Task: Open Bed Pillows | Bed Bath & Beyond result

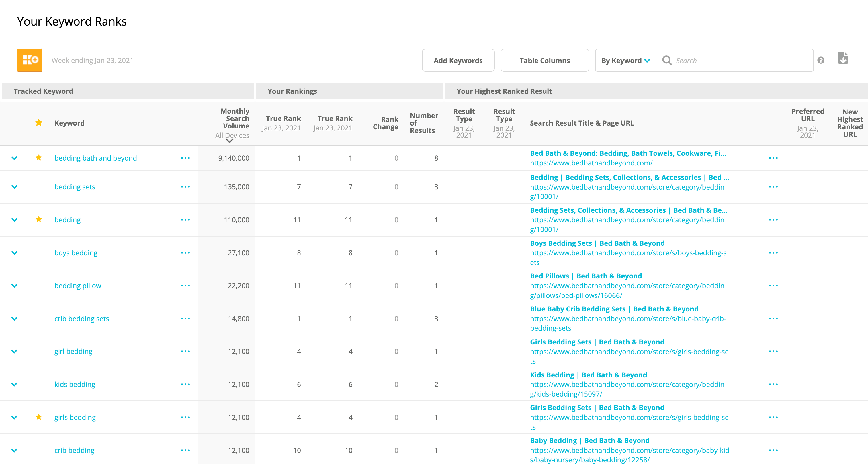Action: tap(586, 276)
